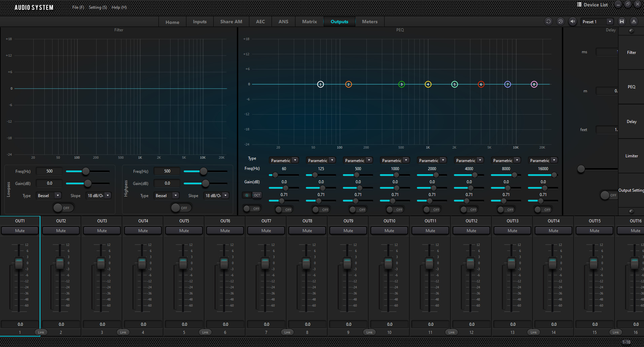Open the Device List icon
Image resolution: width=644 pixels, height=347 pixels.
(x=579, y=5)
